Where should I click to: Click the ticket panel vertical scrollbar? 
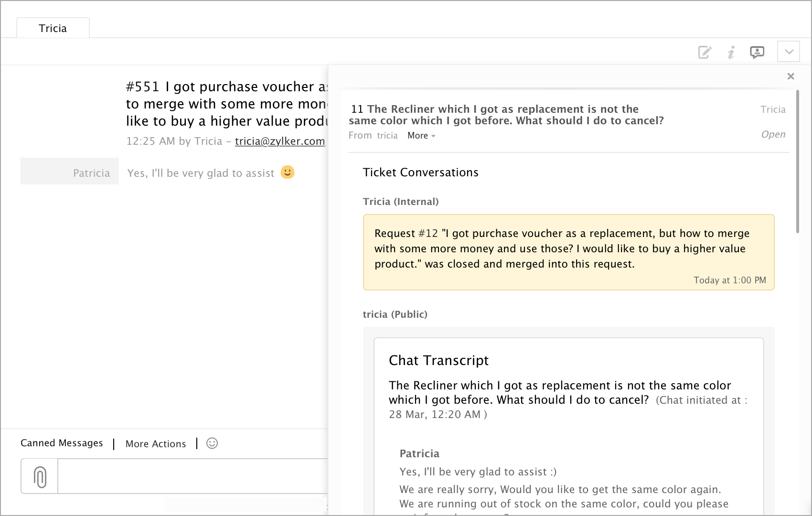[797, 162]
